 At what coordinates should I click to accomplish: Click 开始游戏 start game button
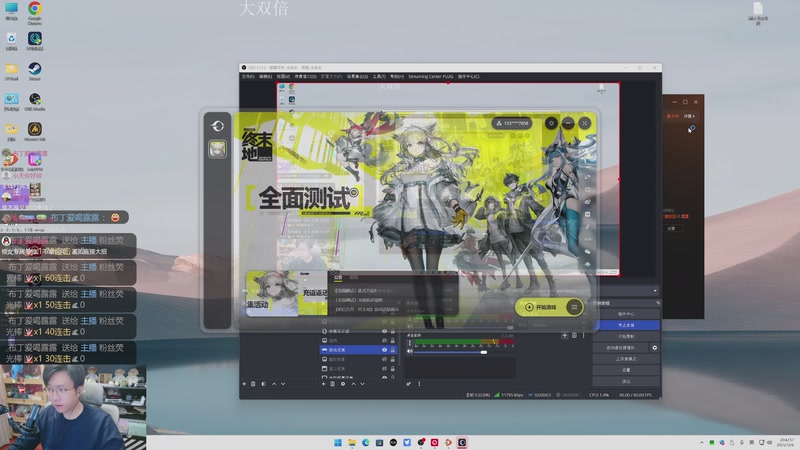[x=541, y=307]
